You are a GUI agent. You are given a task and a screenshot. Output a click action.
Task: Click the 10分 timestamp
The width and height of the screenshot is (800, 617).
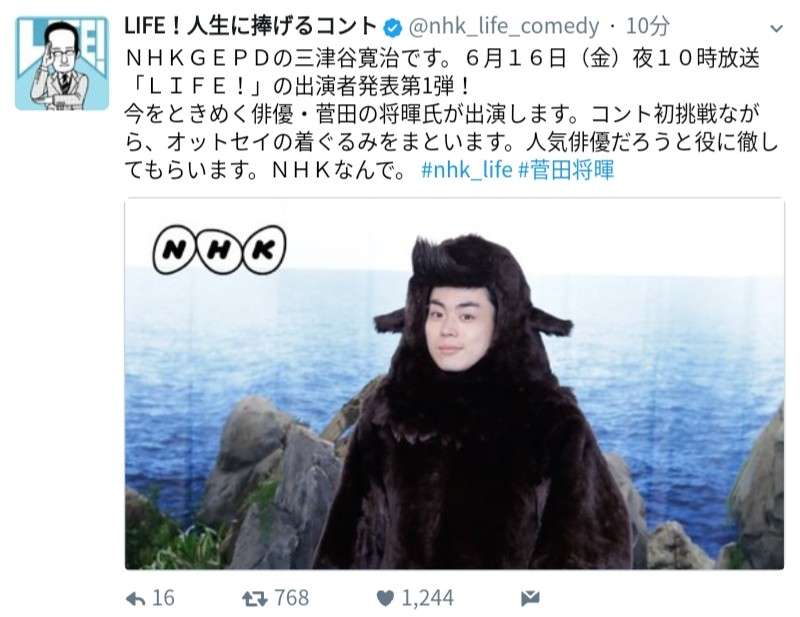[647, 27]
